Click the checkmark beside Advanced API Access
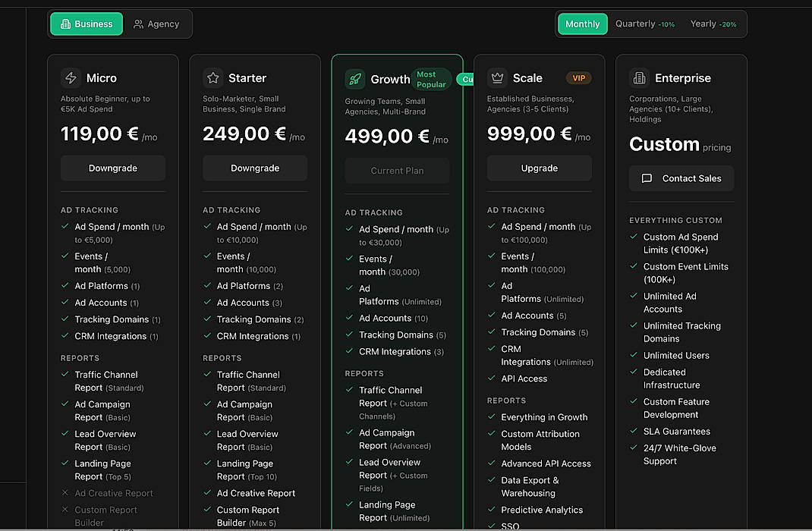This screenshot has height=531, width=812. tap(492, 463)
